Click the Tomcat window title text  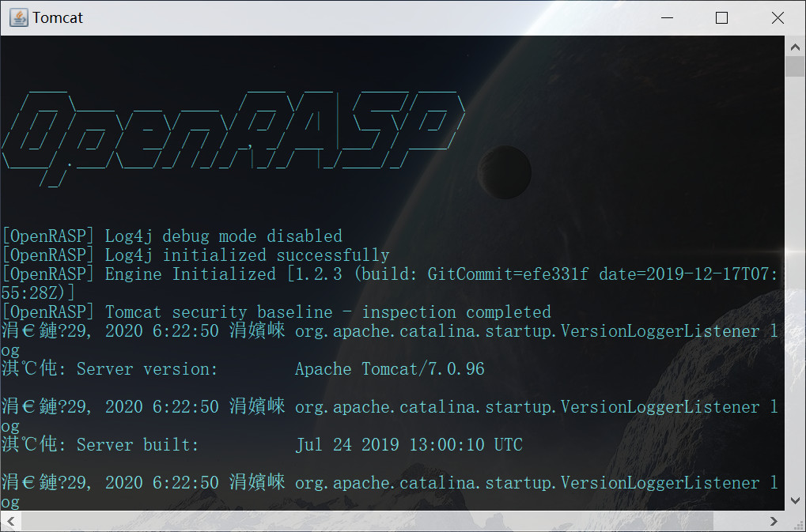tap(58, 18)
